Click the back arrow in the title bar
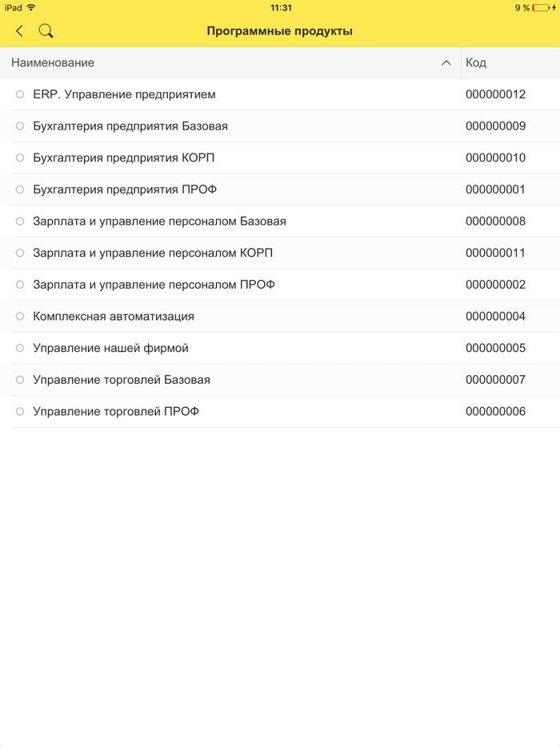 (x=19, y=30)
